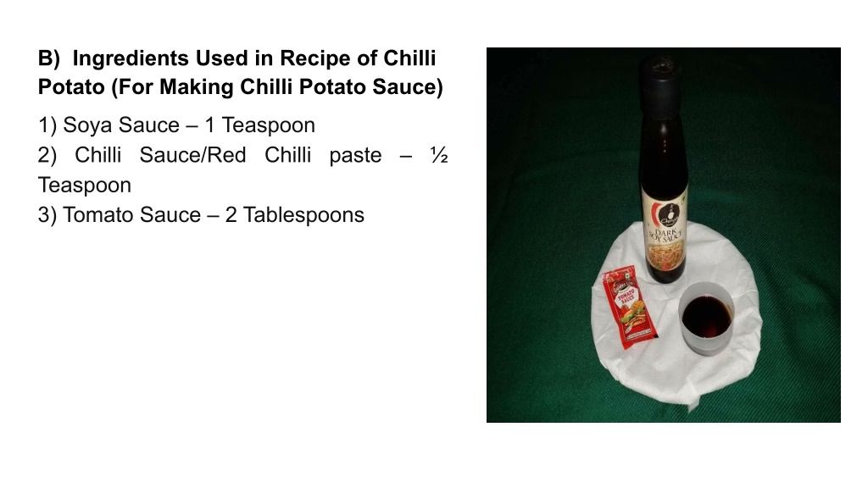This screenshot has height=488, width=868.
Task: Click the ½ fraction symbol
Action: tap(439, 155)
